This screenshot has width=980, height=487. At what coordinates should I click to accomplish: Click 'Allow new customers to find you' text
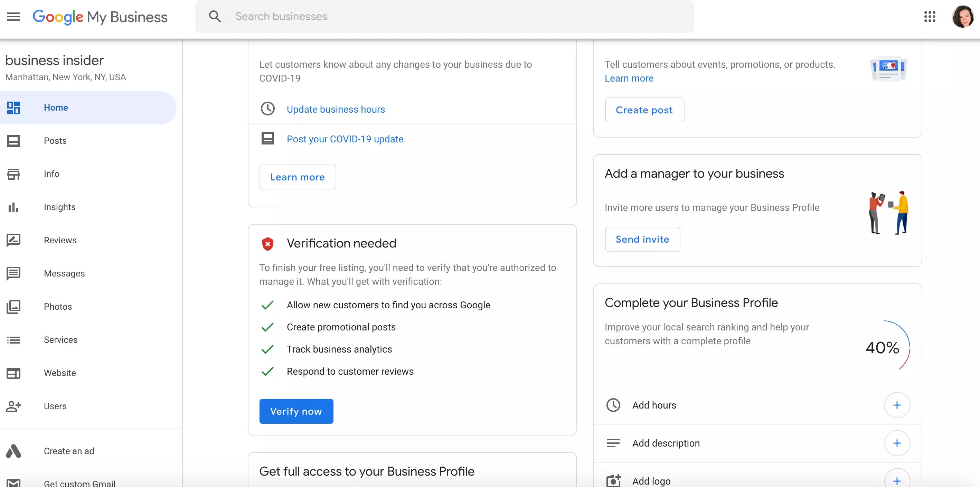(x=388, y=305)
